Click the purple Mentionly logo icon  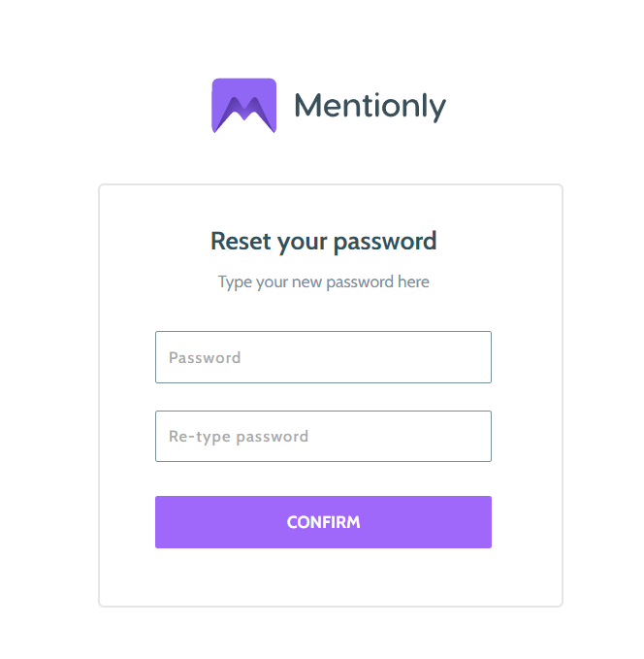coord(244,106)
